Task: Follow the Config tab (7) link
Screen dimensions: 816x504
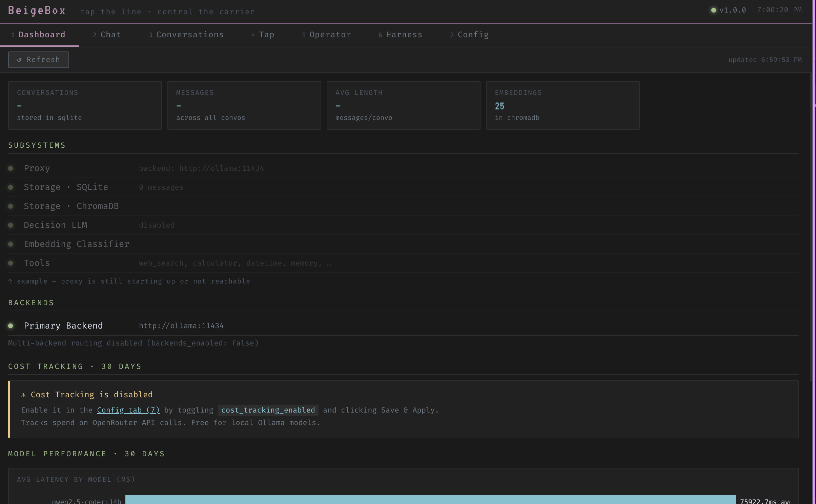Action: (x=128, y=410)
